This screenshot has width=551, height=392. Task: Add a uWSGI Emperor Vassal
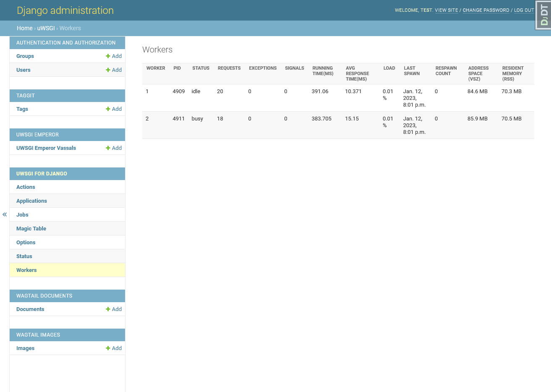coord(114,148)
